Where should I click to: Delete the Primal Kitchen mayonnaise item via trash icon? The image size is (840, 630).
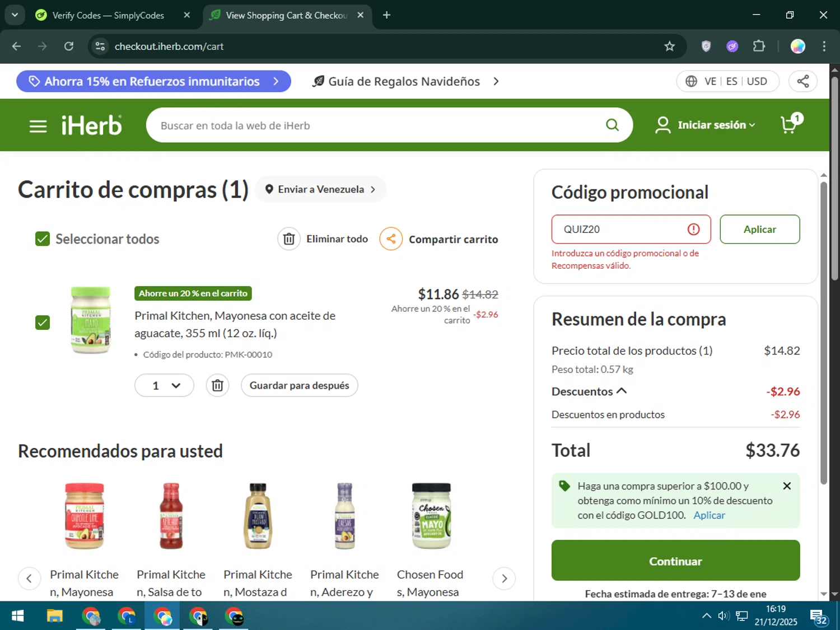(217, 385)
